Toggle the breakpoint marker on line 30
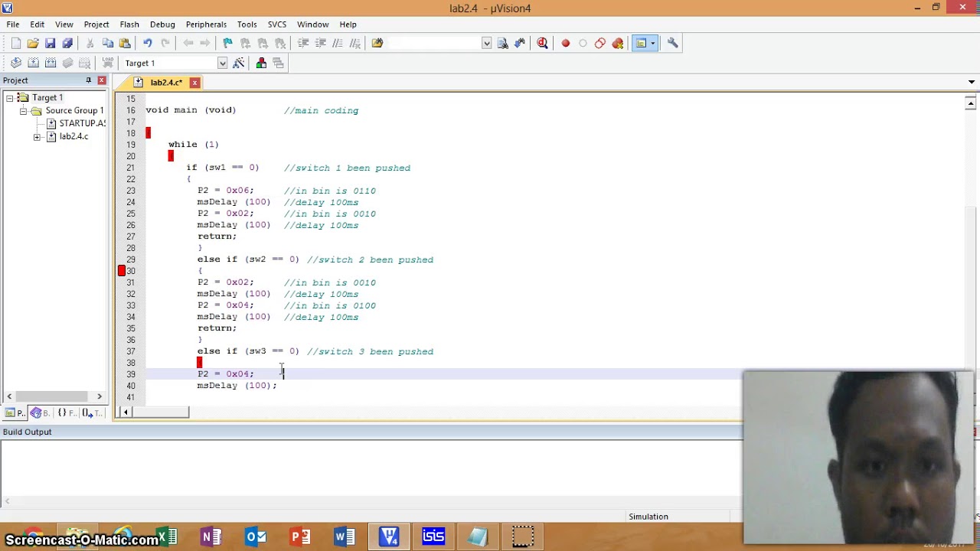 click(122, 271)
